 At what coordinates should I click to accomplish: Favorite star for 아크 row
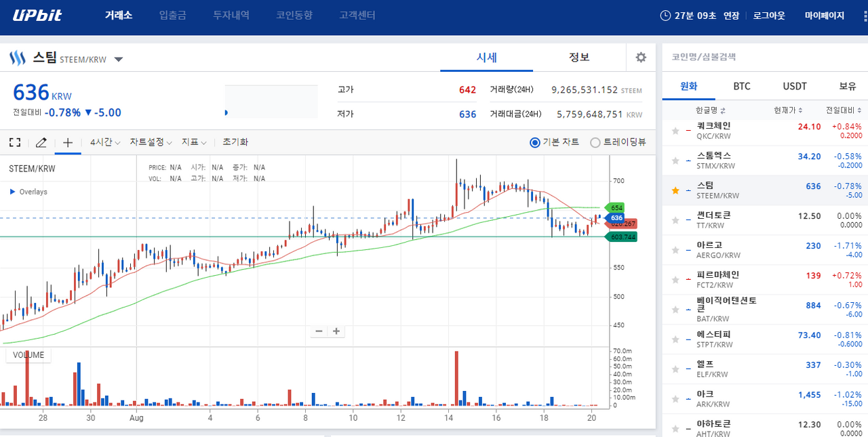pyautogui.click(x=675, y=399)
